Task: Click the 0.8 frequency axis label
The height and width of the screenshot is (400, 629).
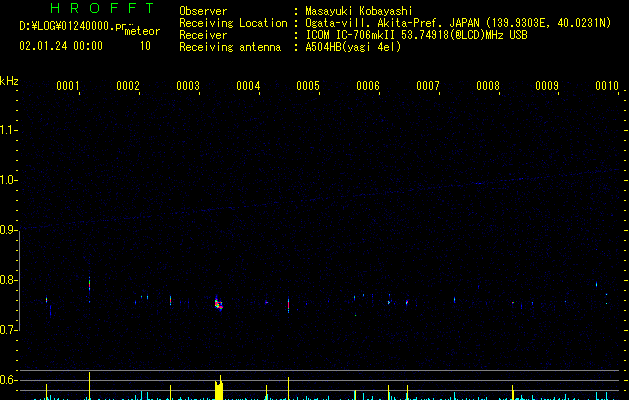Action: (8, 280)
